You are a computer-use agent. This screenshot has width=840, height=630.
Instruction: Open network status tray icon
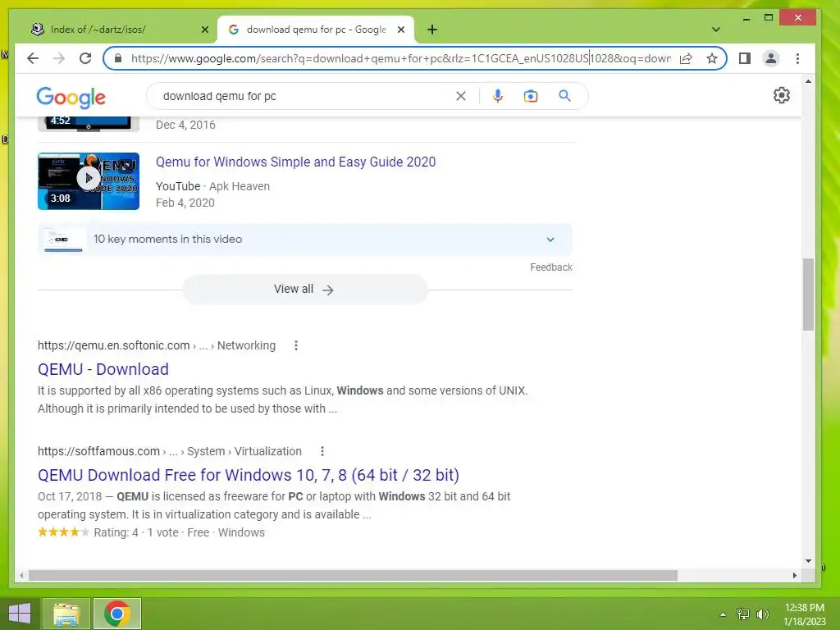pyautogui.click(x=743, y=614)
